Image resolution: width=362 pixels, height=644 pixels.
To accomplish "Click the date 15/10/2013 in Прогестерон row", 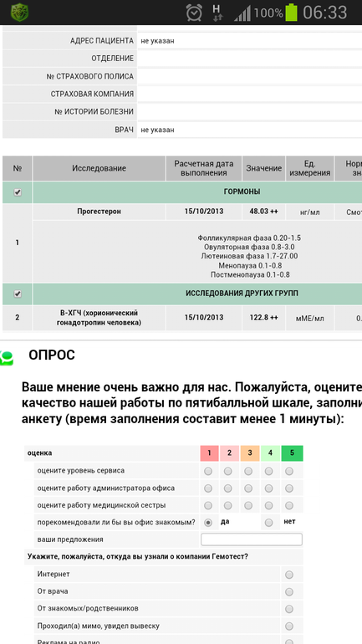I will coord(204,212).
